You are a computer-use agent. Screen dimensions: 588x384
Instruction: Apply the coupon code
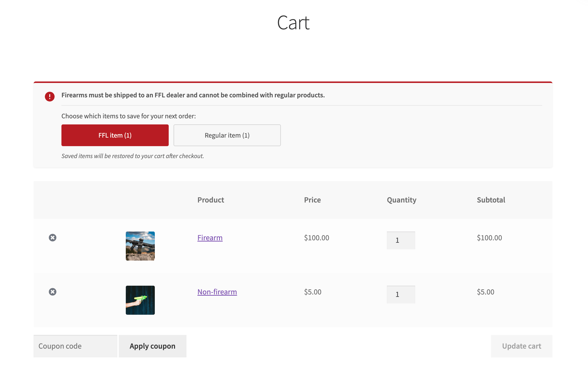point(153,347)
